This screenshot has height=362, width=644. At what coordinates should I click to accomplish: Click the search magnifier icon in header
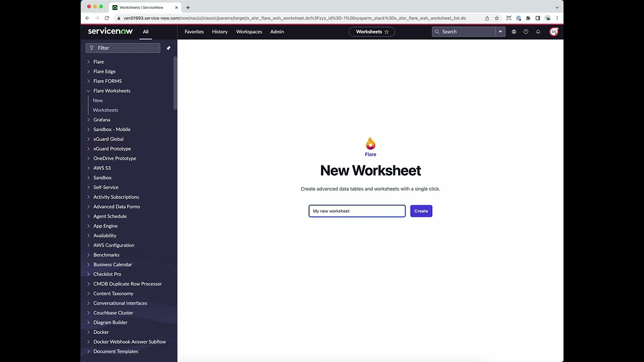click(437, 32)
